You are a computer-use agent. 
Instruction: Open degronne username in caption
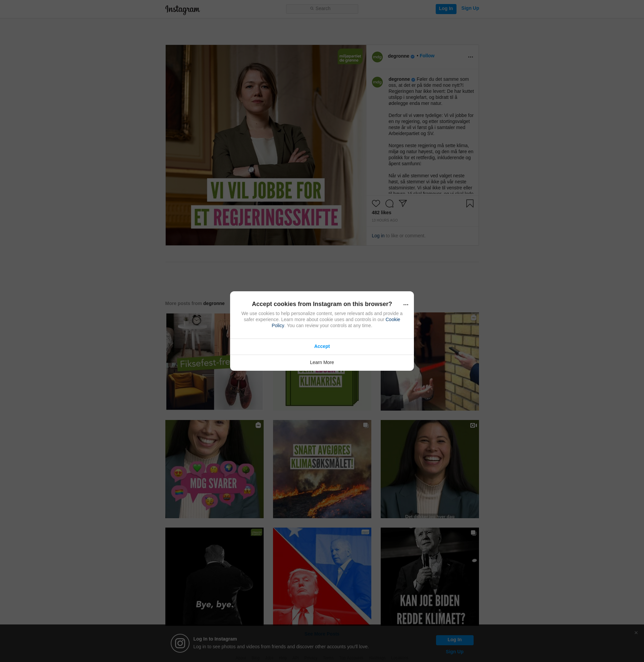399,79
